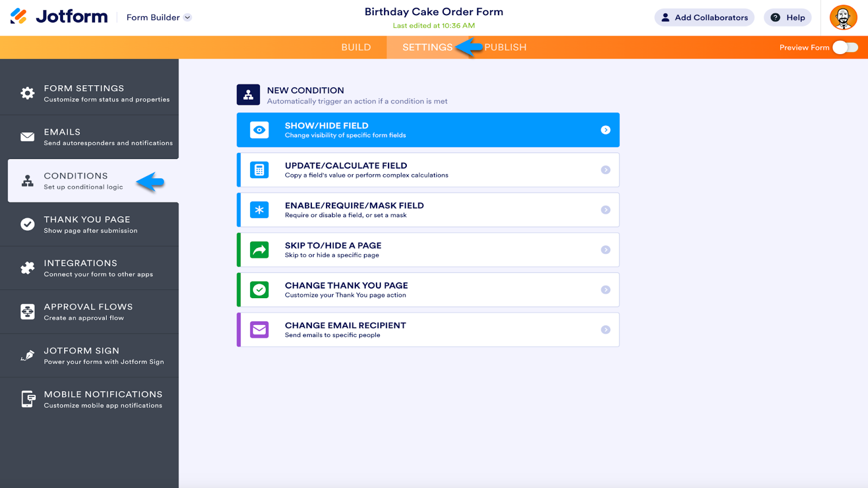Open the user profile avatar
Screen dimensions: 868x488
[x=843, y=17]
